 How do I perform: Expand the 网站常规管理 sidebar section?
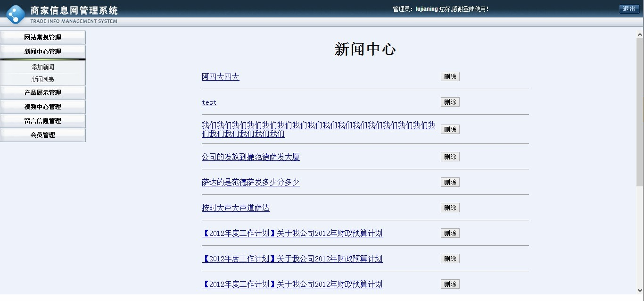(43, 37)
